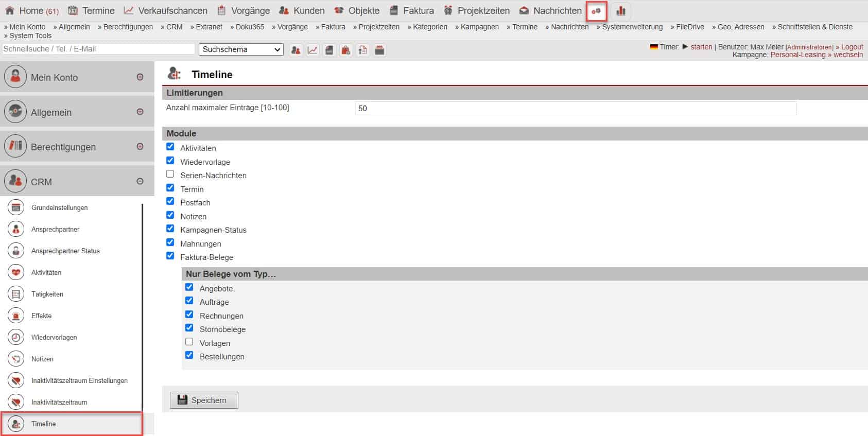868x436 pixels.
Task: Click the maximum entries number field
Action: click(575, 108)
